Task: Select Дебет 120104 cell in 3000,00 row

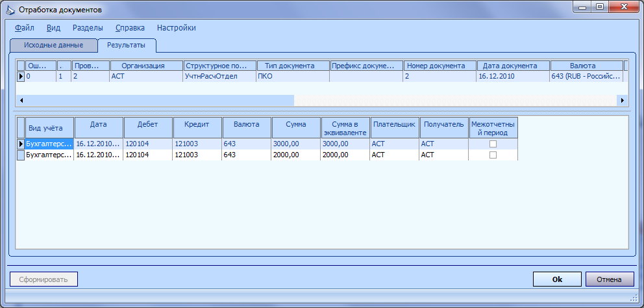Action: (148, 144)
